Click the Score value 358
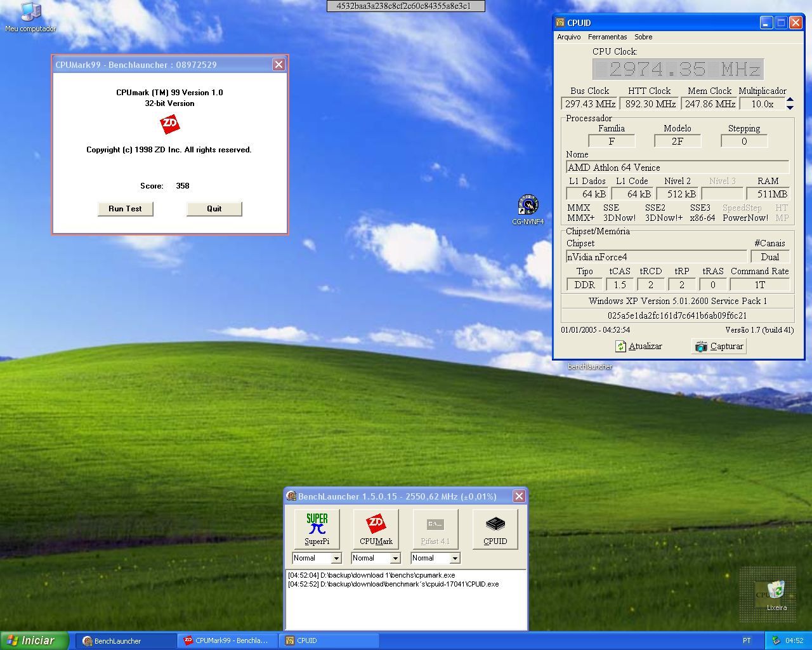The width and height of the screenshot is (812, 650). (183, 186)
